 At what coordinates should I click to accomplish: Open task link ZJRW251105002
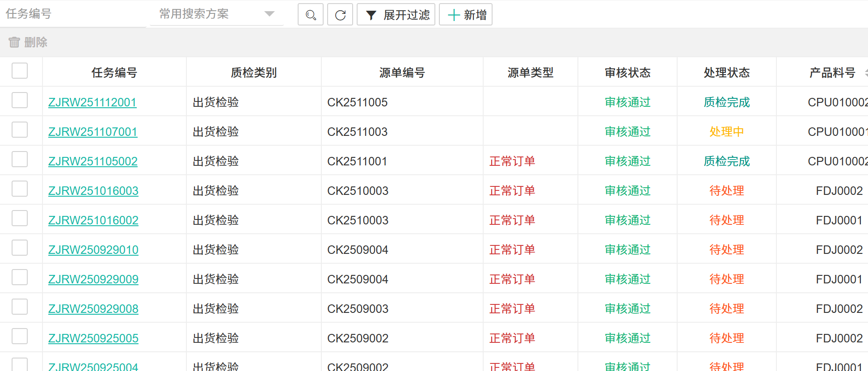pos(93,161)
